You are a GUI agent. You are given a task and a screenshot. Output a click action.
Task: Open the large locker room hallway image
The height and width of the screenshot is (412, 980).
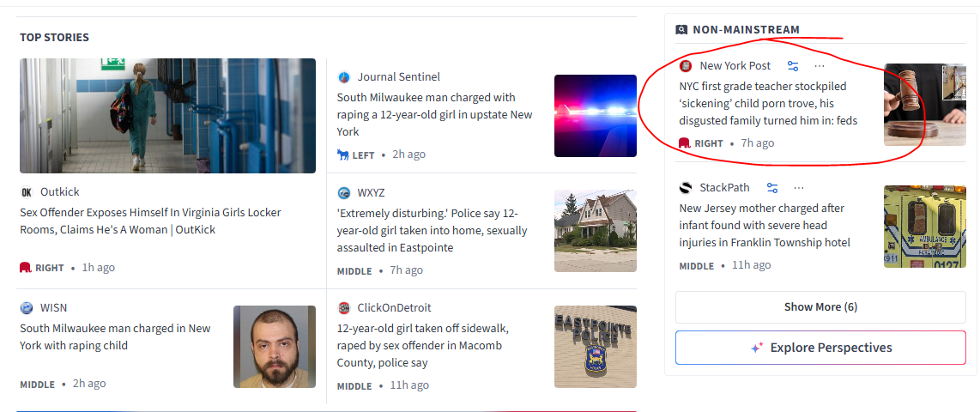coord(167,116)
